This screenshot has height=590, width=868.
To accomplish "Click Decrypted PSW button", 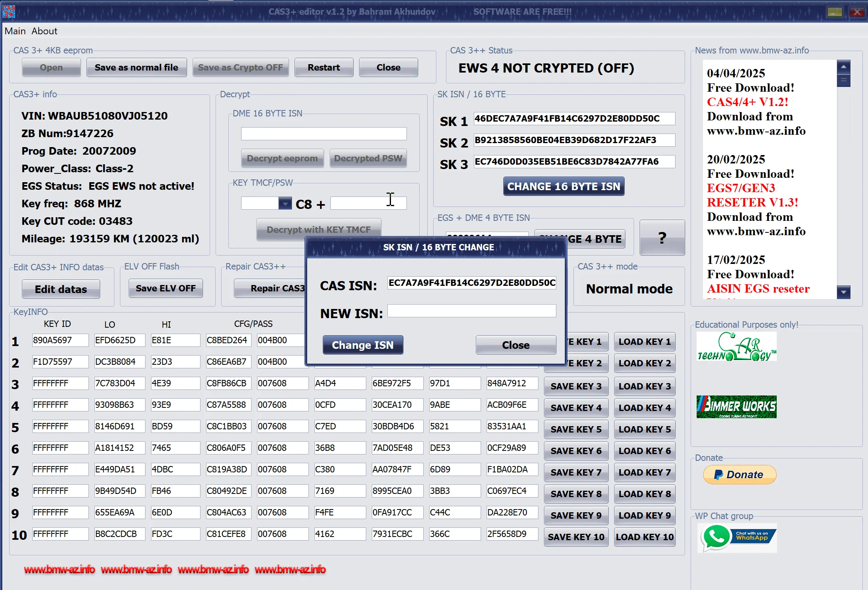I will point(368,158).
